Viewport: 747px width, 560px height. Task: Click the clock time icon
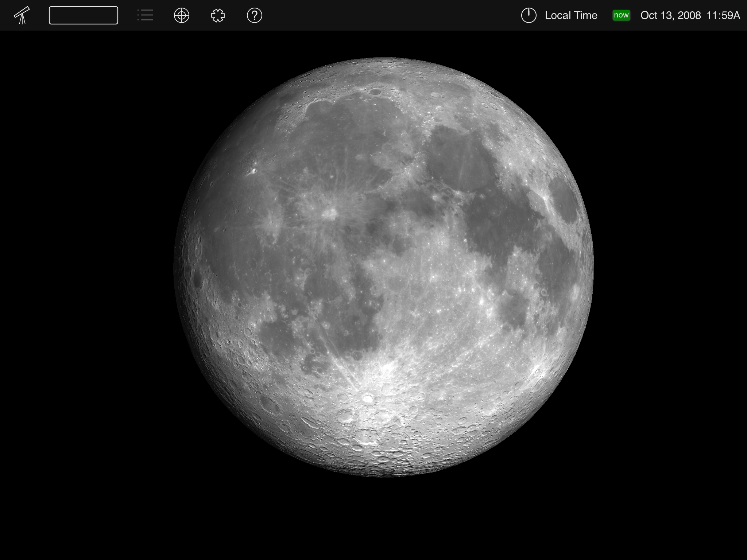tap(529, 15)
